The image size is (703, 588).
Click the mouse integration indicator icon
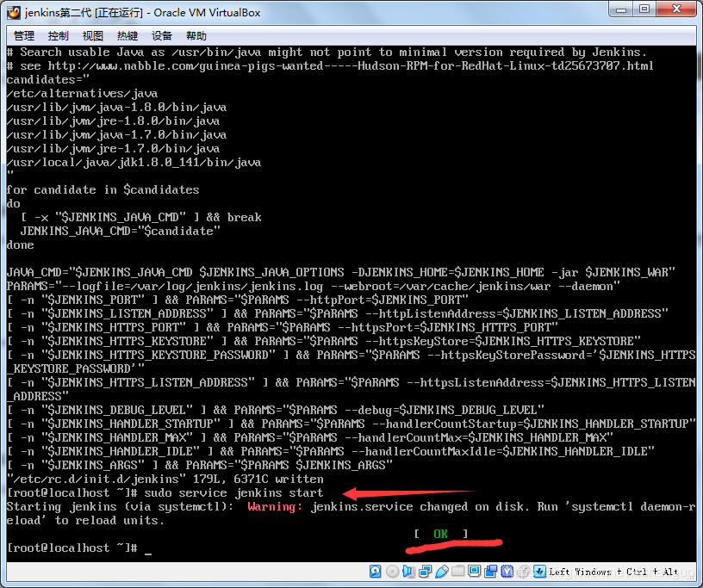[523, 572]
